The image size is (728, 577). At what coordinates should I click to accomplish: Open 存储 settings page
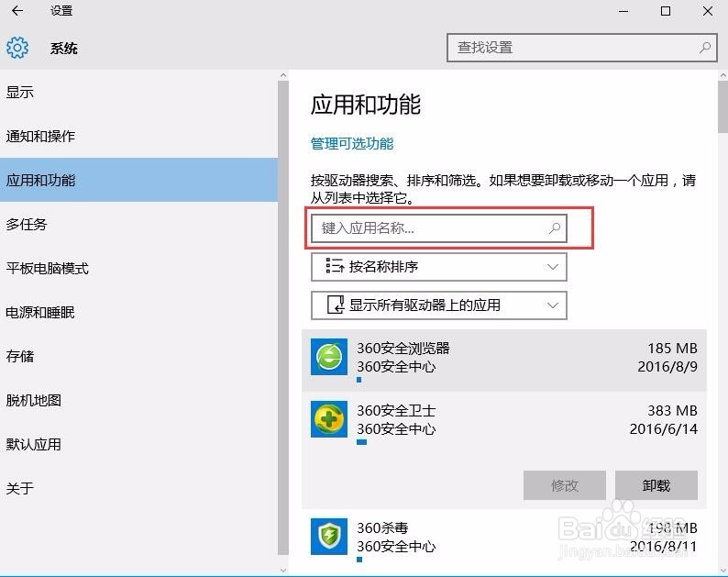pyautogui.click(x=138, y=356)
